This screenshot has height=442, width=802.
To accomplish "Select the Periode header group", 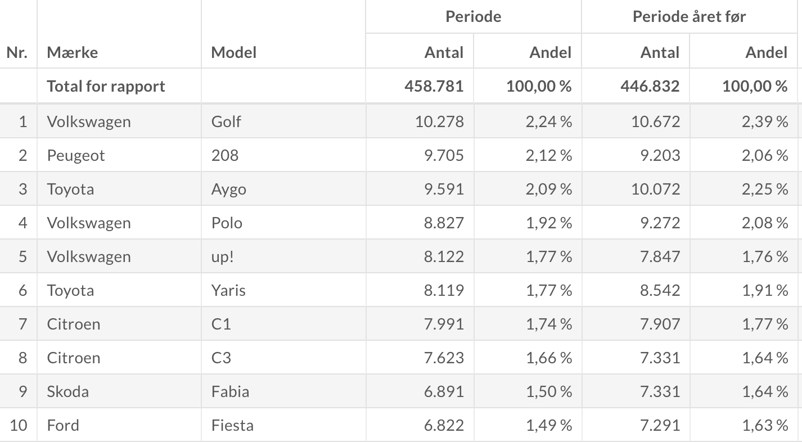I will [x=473, y=17].
